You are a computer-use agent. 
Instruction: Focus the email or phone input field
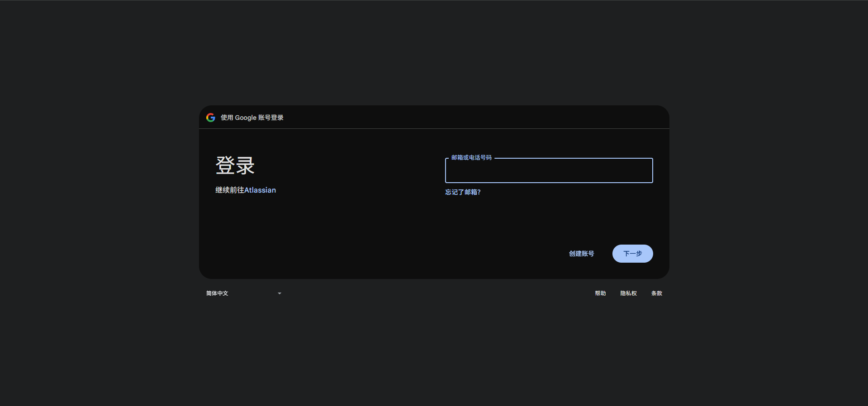[x=549, y=171]
